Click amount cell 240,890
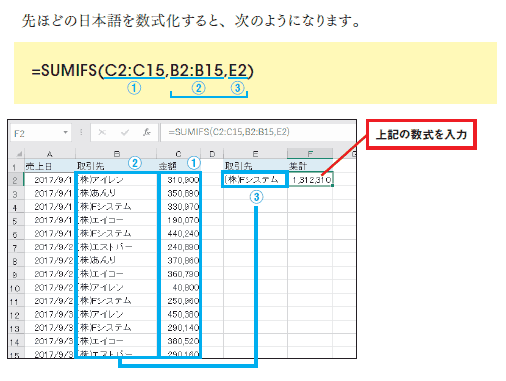 180,247
